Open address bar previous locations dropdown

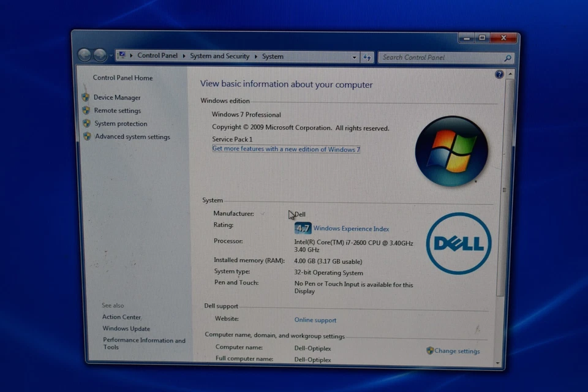354,58
